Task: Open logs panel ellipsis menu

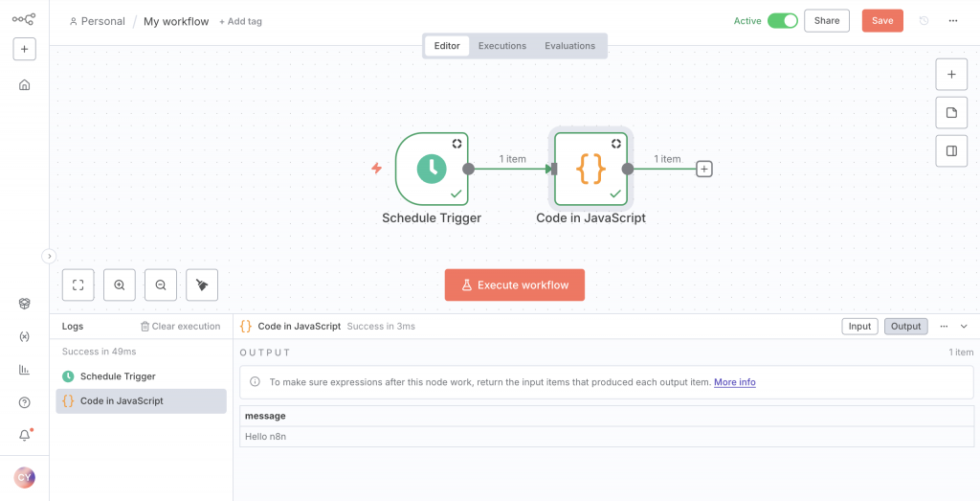Action: (x=945, y=327)
